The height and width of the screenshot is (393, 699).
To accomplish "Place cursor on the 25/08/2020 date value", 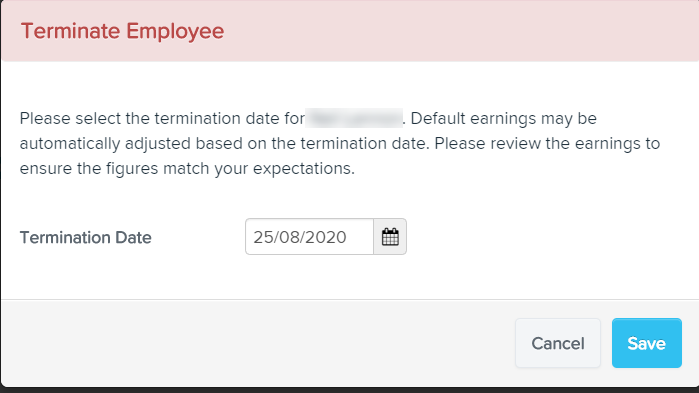I will coord(300,237).
